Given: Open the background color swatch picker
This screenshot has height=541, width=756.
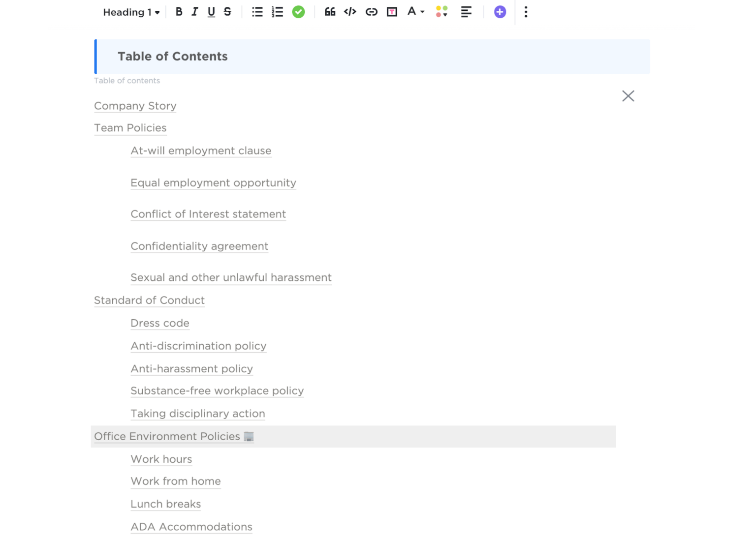Looking at the screenshot, I should tap(441, 12).
